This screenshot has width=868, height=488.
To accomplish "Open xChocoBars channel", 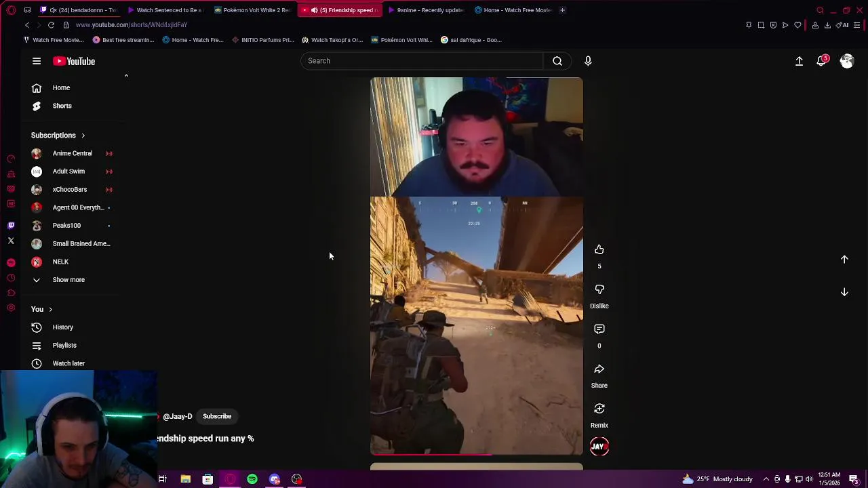I will coord(70,189).
